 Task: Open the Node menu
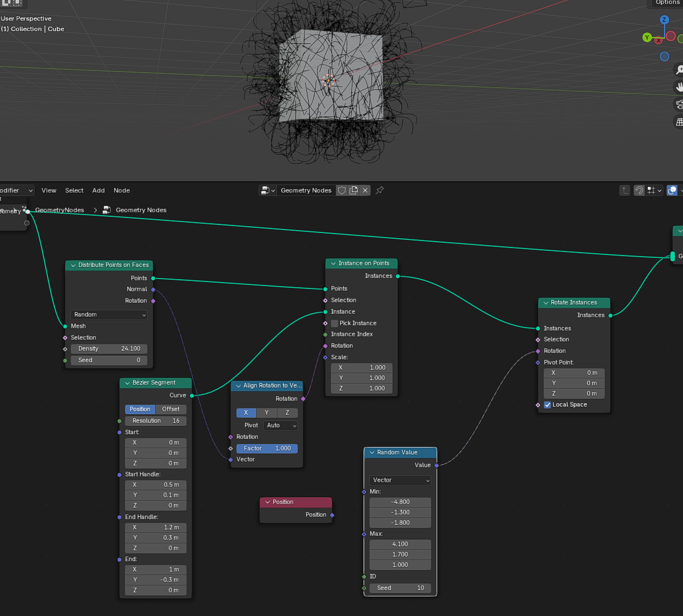click(x=122, y=190)
